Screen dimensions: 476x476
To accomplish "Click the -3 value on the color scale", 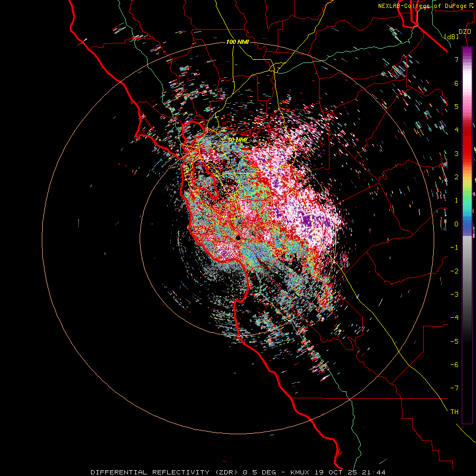I will point(454,295).
